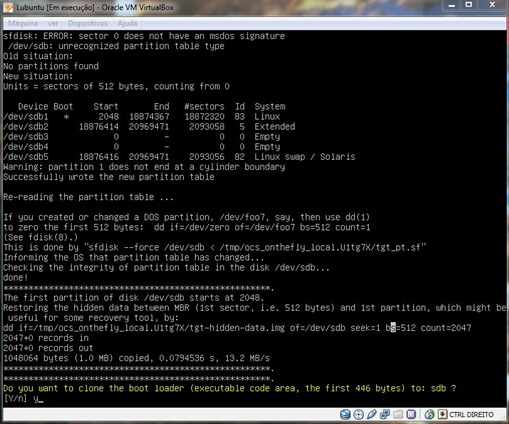Open the Ajuda menu
509x424 pixels.
127,23
